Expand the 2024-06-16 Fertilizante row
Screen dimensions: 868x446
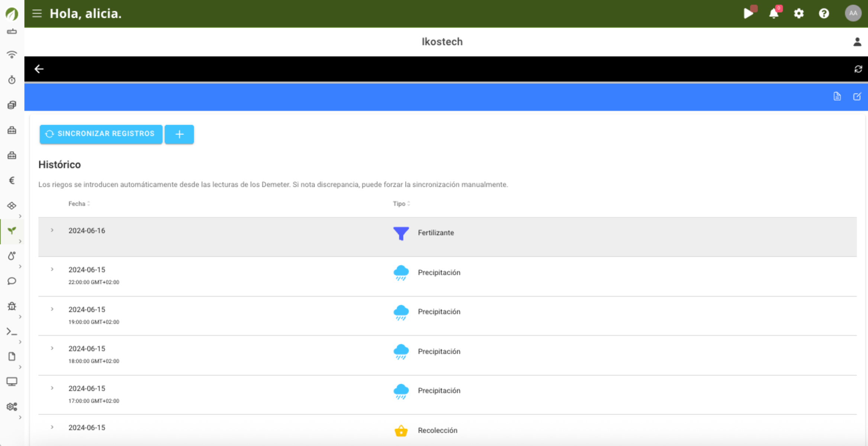[x=52, y=230]
